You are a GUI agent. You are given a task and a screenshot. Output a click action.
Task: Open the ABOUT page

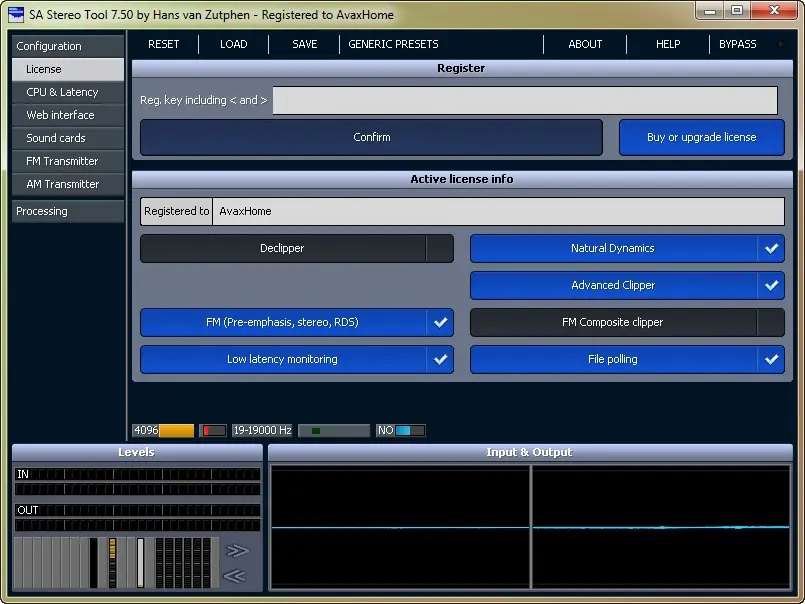pyautogui.click(x=585, y=44)
